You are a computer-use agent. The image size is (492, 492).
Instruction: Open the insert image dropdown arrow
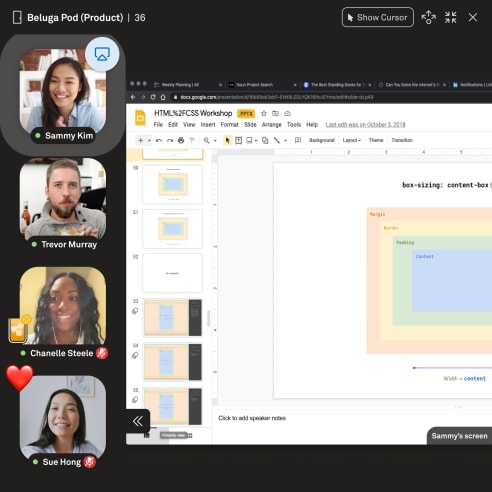[256, 140]
